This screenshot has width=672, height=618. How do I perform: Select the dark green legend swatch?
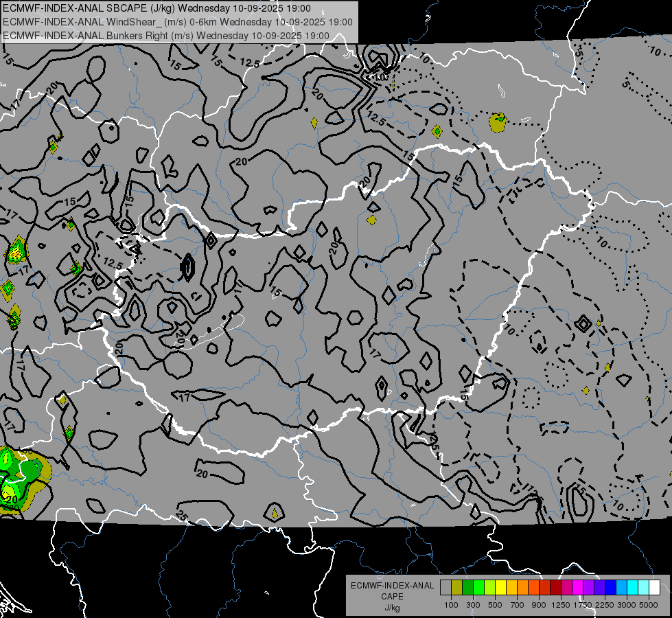click(x=467, y=588)
